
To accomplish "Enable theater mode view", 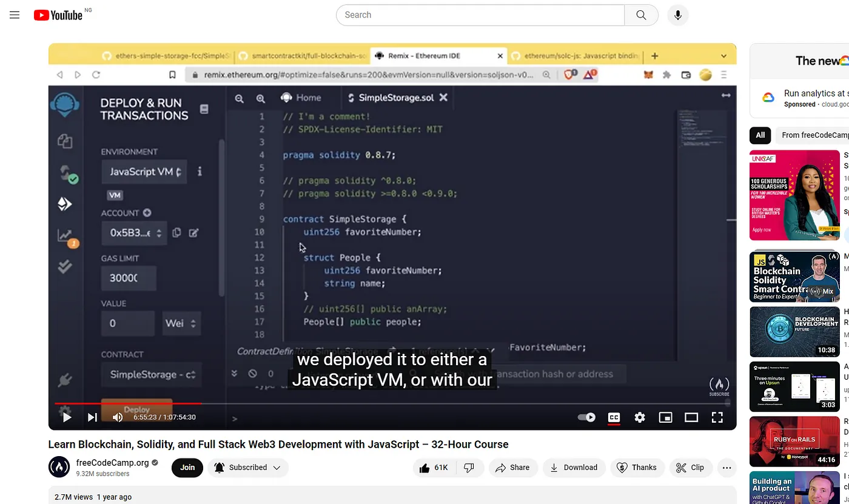I will coord(691,417).
